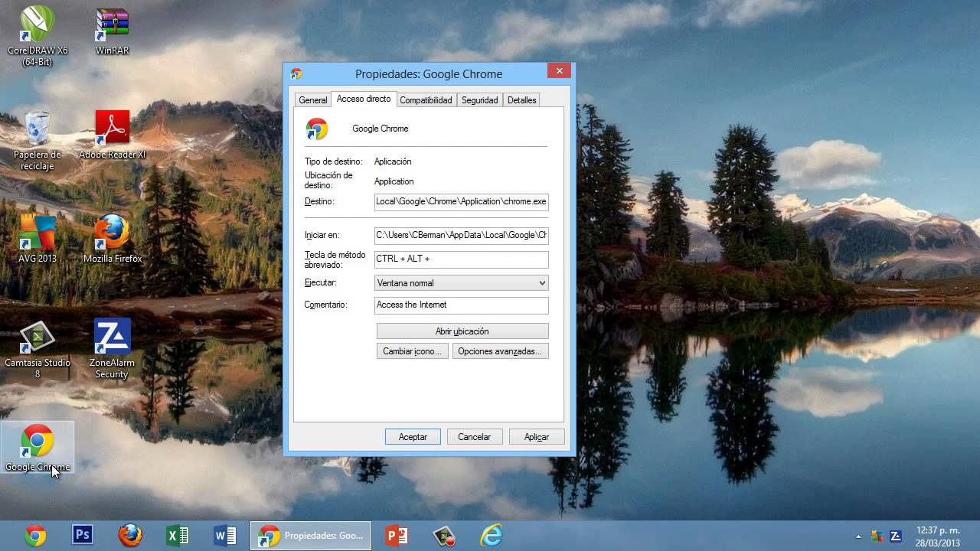The height and width of the screenshot is (551, 980).
Task: Select Google Chrome desktop shortcut
Action: [x=37, y=448]
